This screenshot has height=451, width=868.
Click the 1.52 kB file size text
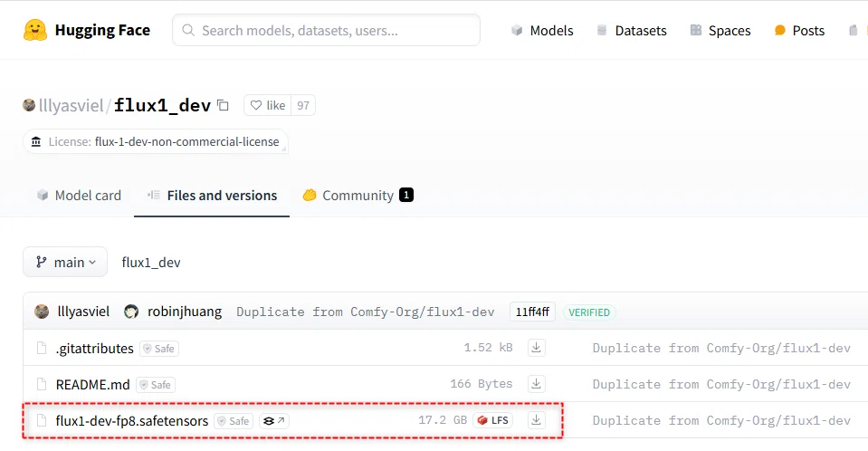coord(488,348)
